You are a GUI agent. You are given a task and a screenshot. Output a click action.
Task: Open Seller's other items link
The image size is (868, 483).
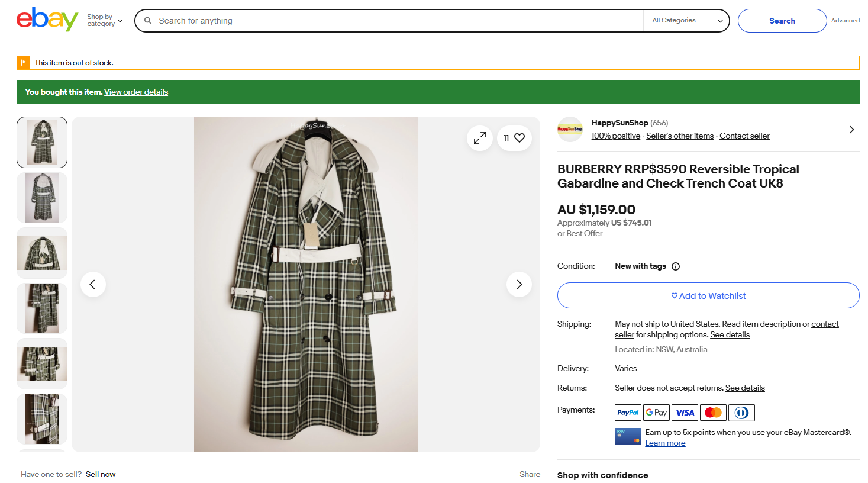pyautogui.click(x=680, y=136)
